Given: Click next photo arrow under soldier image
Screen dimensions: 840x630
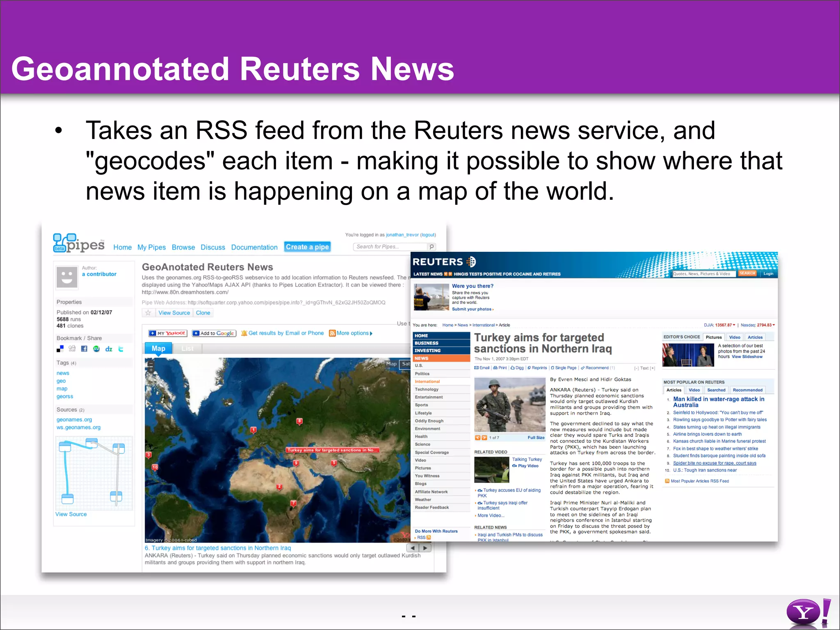Looking at the screenshot, I should [x=484, y=438].
